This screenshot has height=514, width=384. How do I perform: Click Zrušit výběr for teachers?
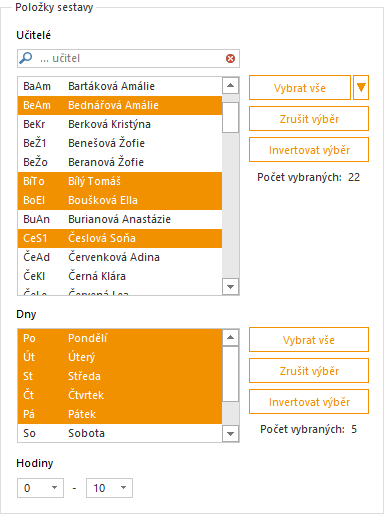click(309, 119)
